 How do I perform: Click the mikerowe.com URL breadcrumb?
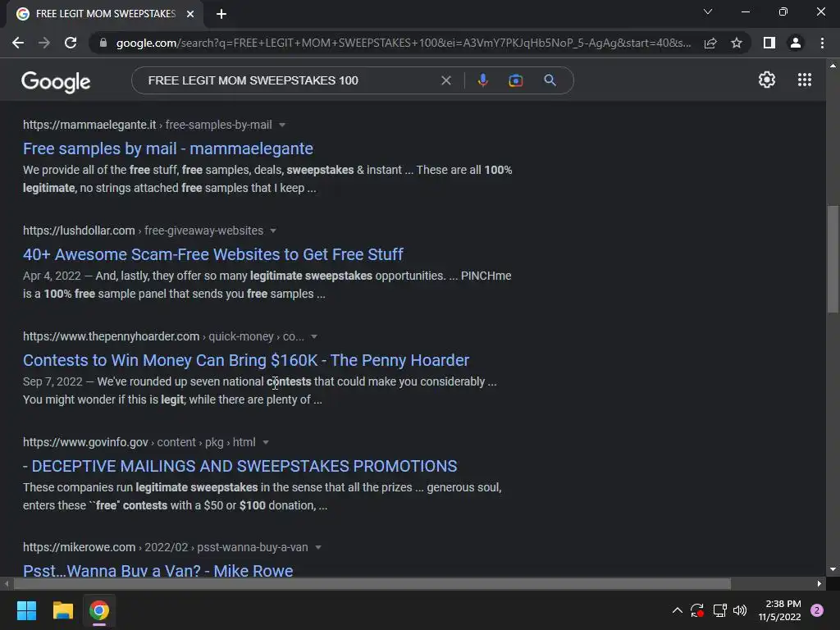pos(166,547)
